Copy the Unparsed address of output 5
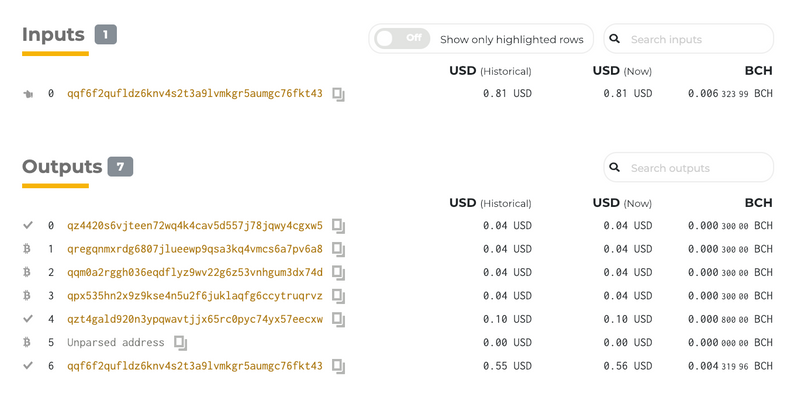Viewport: 800px width, 419px height. point(181,343)
